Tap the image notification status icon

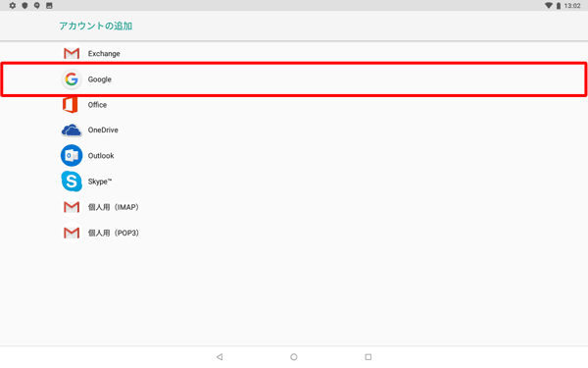click(x=49, y=6)
